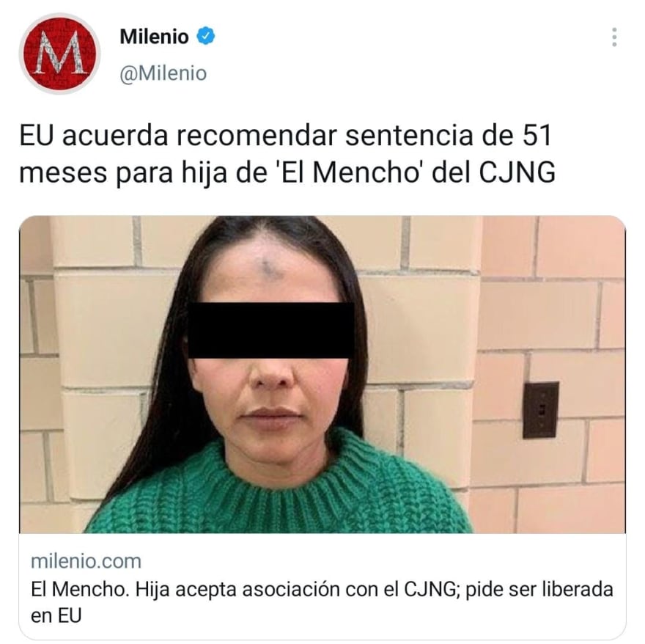Click the black censor bar on the photo
Viewport: 645px width, 644px height.
click(x=271, y=331)
